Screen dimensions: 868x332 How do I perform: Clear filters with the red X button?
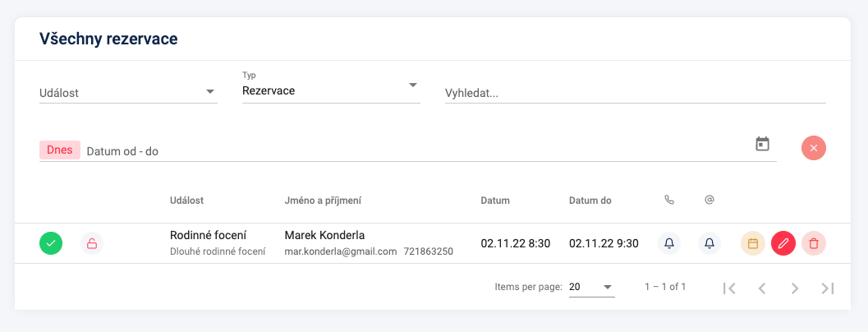(814, 148)
